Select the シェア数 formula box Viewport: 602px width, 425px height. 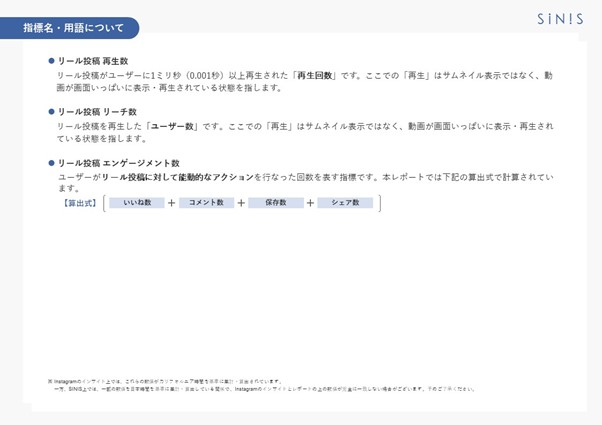[x=345, y=203]
